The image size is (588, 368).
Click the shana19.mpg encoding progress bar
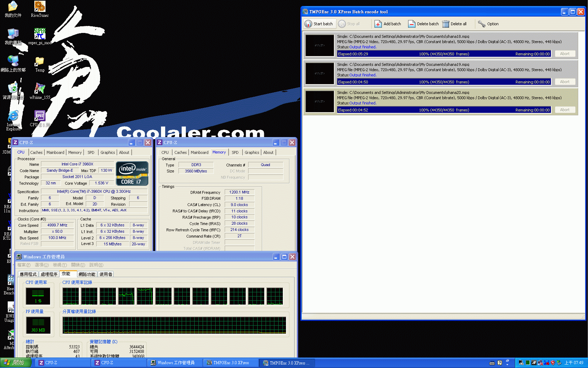[x=444, y=82]
